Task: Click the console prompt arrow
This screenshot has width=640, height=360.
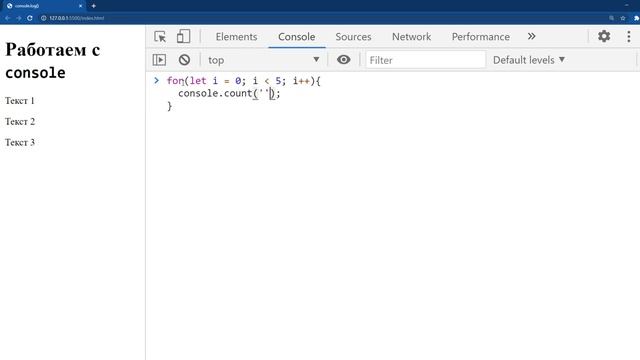Action: tap(156, 80)
